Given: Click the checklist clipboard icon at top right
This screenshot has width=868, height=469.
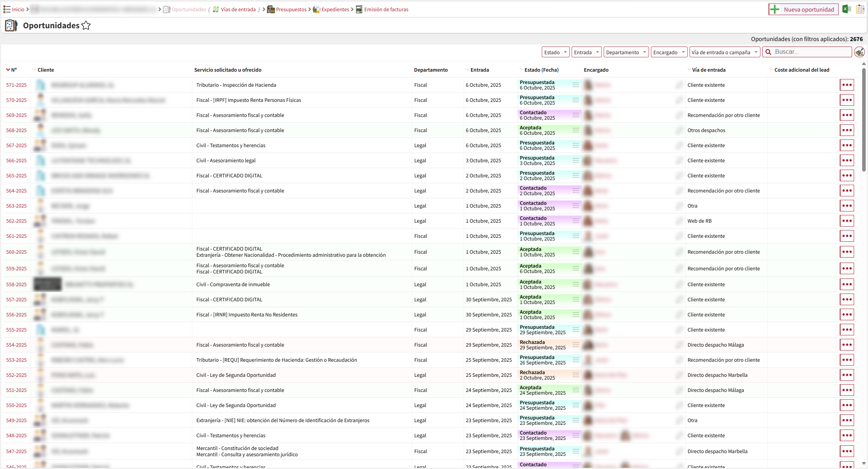Looking at the screenshot, I should coord(860,9).
